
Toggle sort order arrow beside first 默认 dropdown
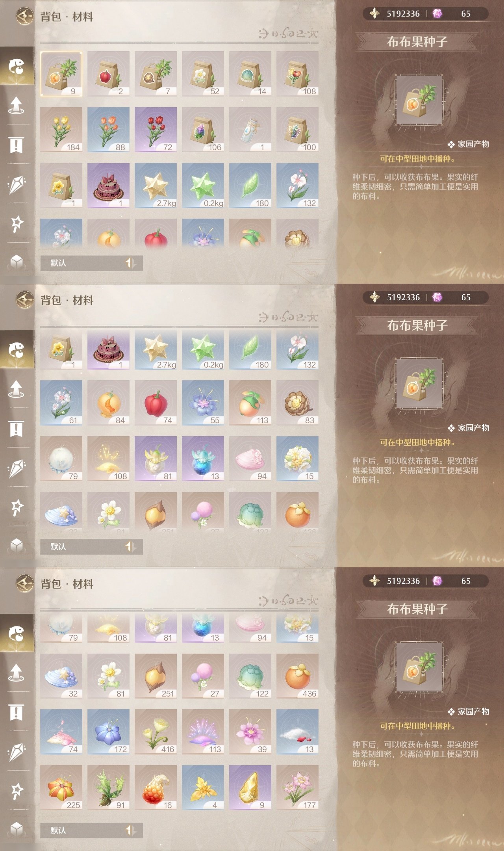coord(131,263)
